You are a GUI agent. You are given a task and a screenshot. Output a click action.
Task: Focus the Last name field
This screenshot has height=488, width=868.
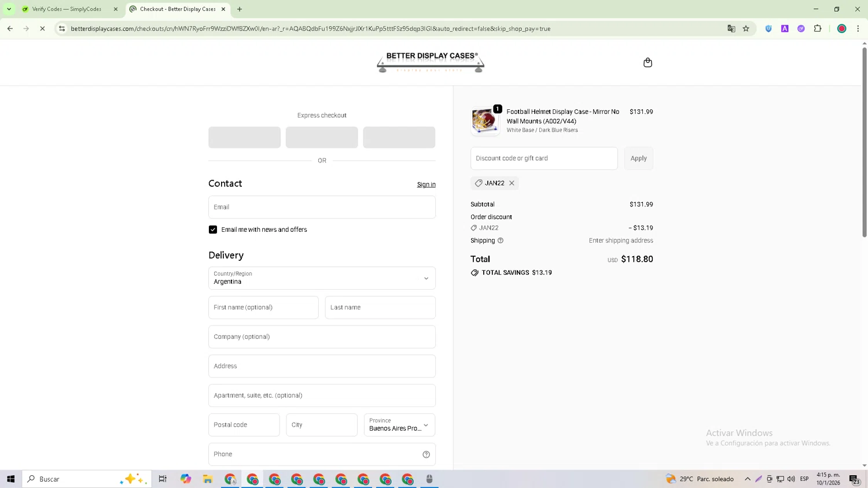(x=380, y=308)
